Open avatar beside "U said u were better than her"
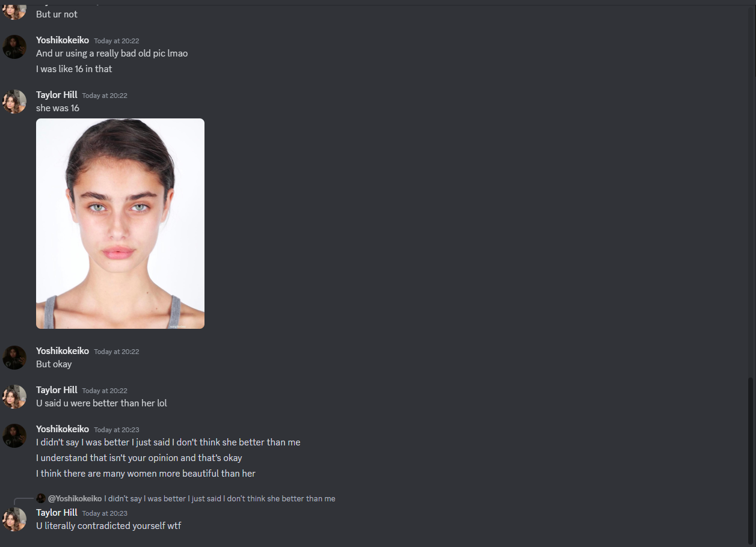 point(14,397)
